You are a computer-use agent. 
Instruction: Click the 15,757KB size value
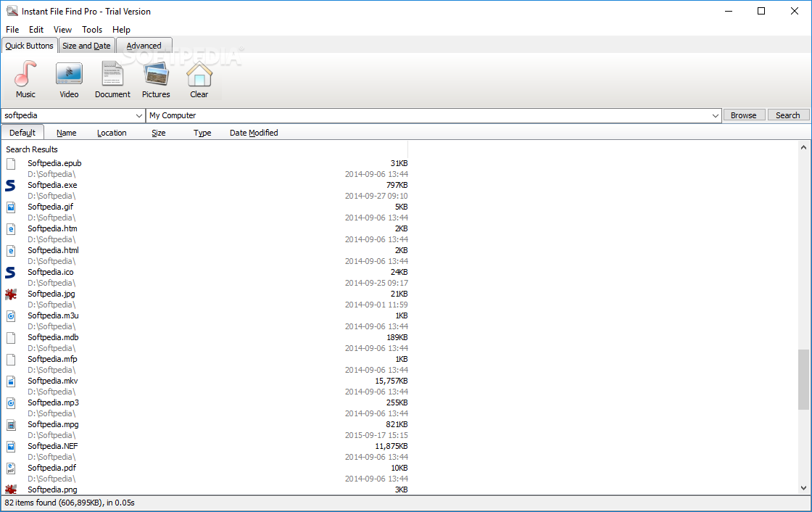(x=391, y=381)
